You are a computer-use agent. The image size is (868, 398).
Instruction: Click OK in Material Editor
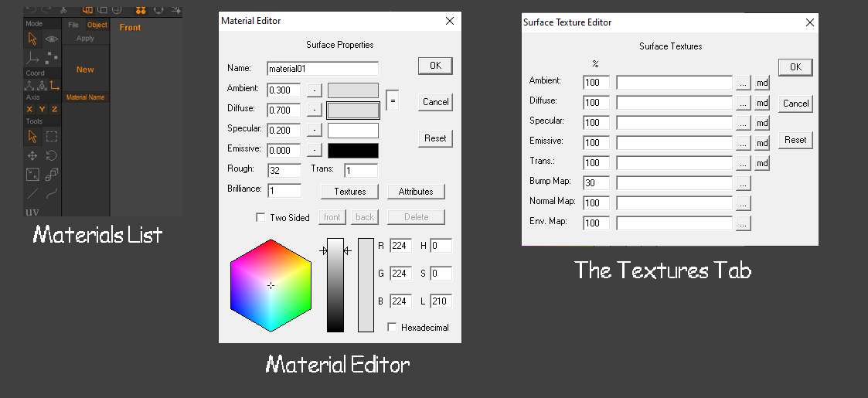click(435, 66)
